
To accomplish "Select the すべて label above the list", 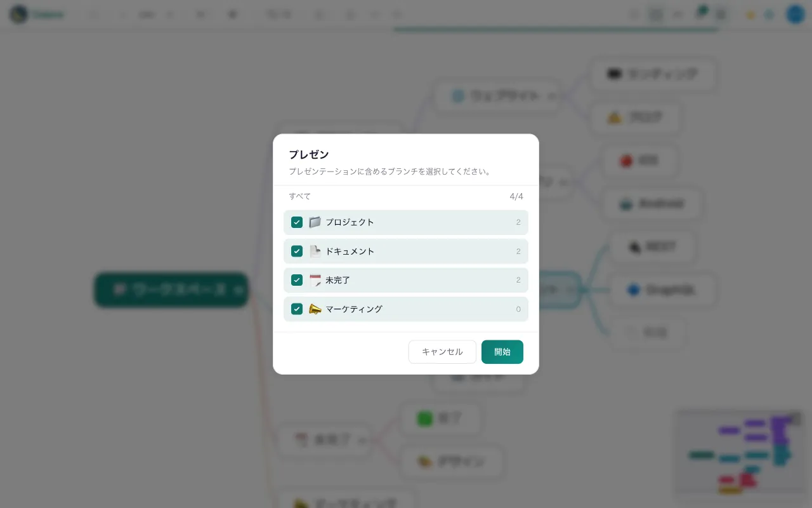I will 299,196.
